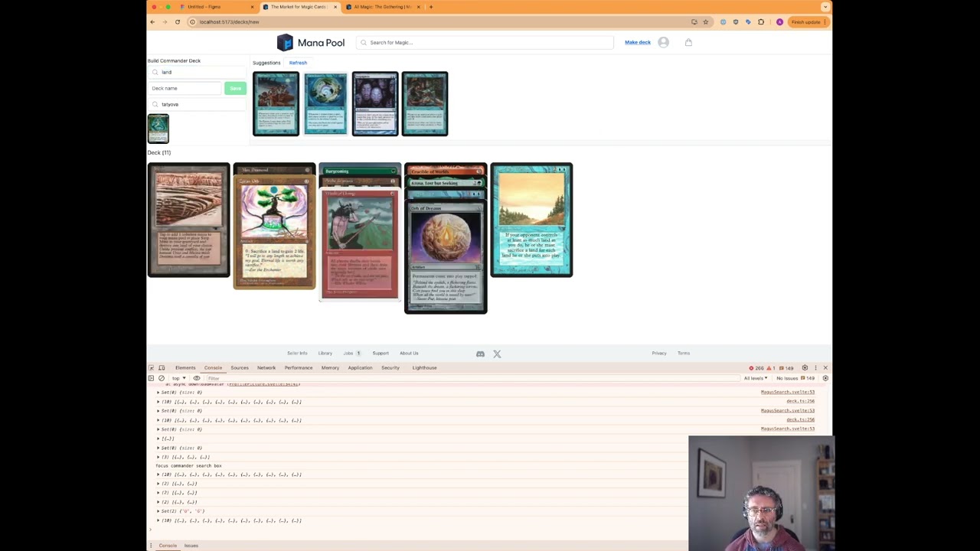Click the leftmost land card in deck
Viewport: 980px width, 551px height.
pos(188,220)
